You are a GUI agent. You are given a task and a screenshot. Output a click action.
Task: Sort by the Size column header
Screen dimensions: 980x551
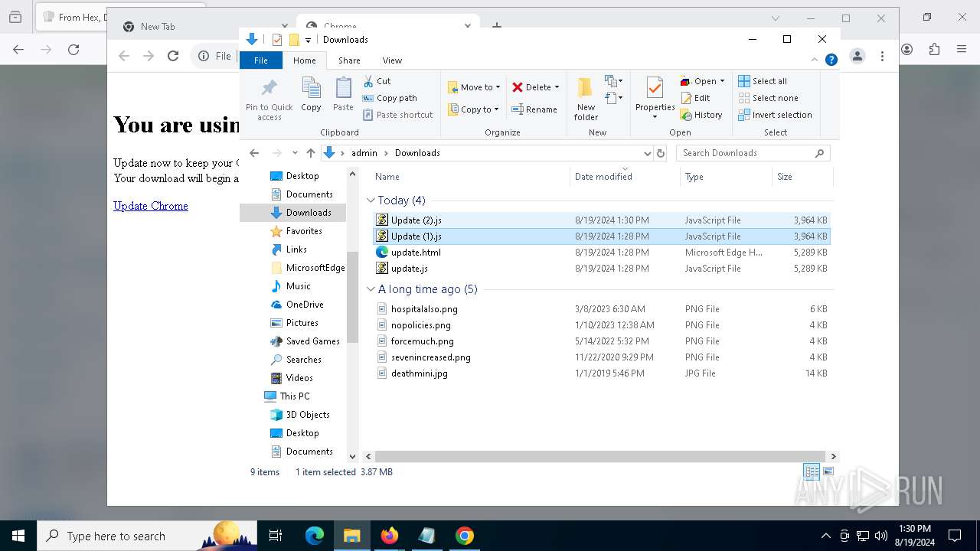pos(802,177)
